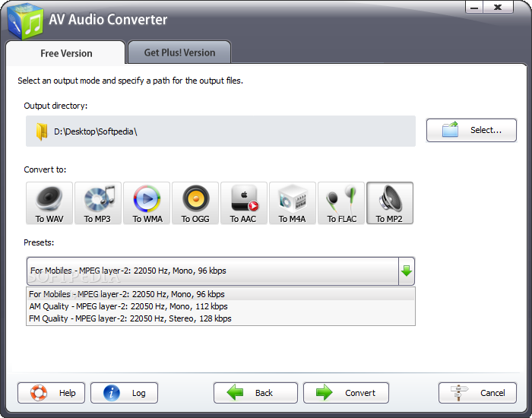Viewport: 532px width, 418px height.
Task: Choose the To AAC format icon
Action: click(244, 203)
